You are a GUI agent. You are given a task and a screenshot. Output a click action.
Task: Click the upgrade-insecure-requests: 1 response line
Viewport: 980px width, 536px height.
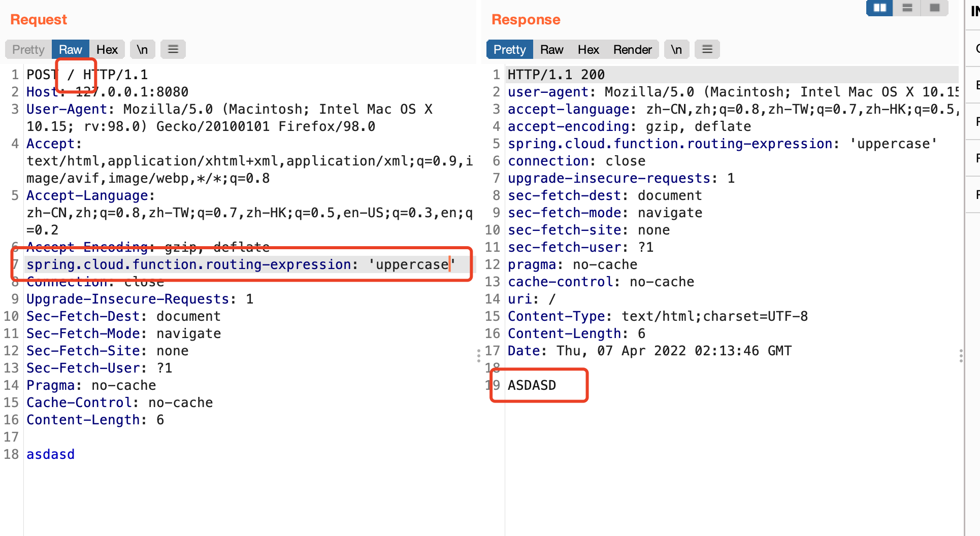tap(622, 178)
